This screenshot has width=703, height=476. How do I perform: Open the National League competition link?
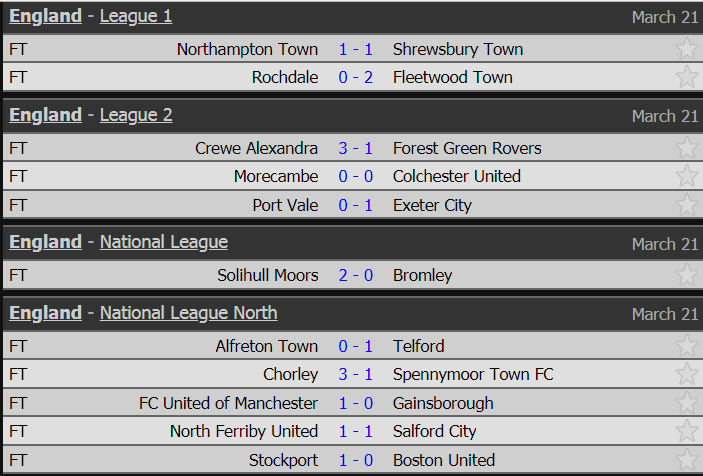(x=164, y=242)
